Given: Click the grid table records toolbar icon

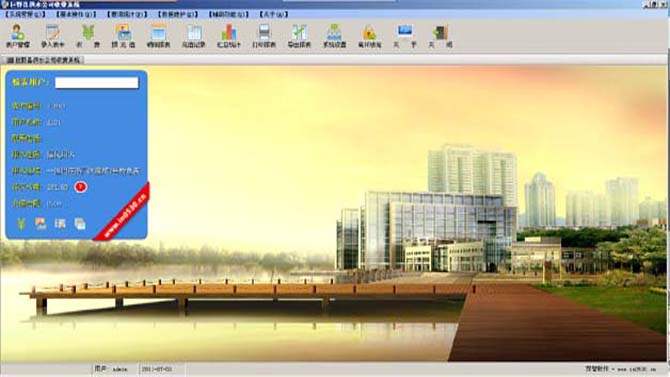Looking at the screenshot, I should click(x=194, y=36).
